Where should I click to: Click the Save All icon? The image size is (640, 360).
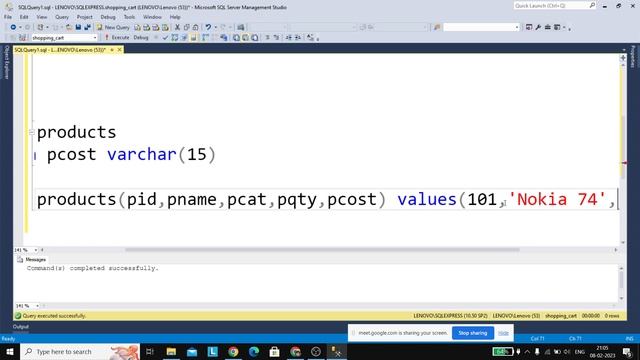(x=87, y=27)
